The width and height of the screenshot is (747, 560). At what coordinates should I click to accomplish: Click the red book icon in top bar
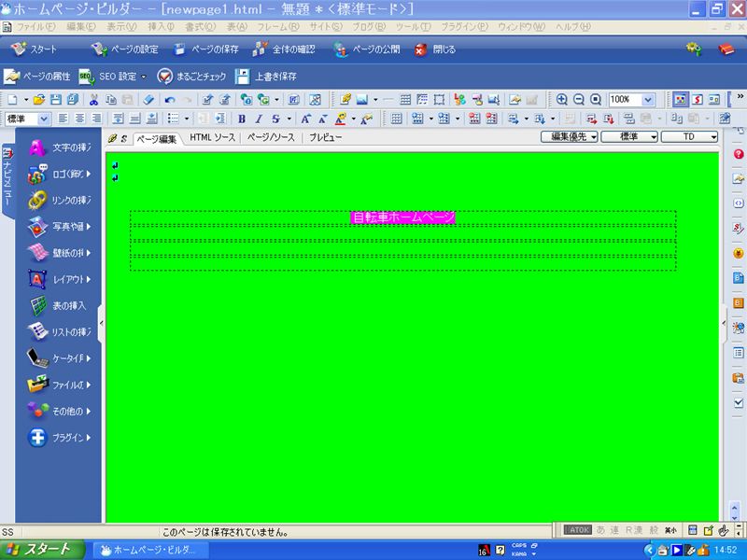pos(726,49)
